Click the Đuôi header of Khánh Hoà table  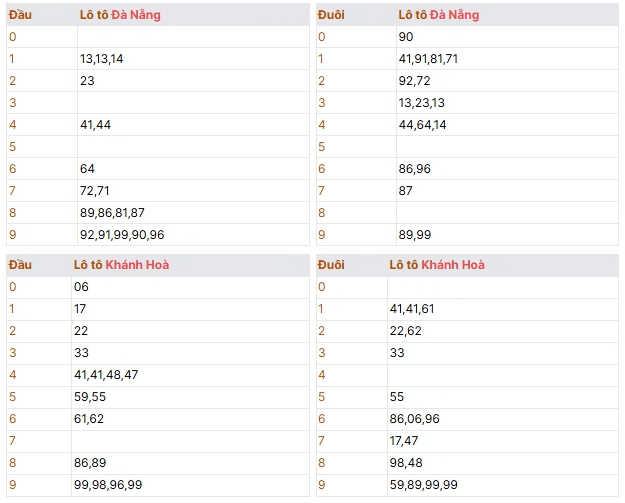click(x=331, y=265)
